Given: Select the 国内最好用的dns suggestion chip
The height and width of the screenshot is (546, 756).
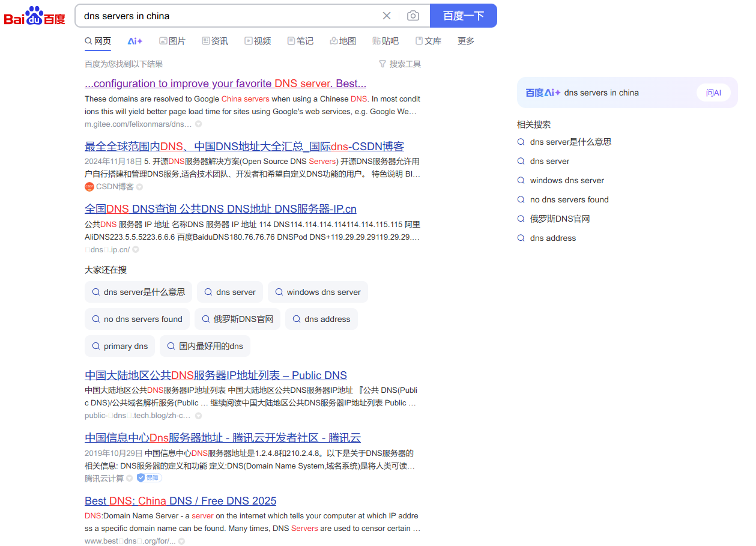Looking at the screenshot, I should point(205,346).
